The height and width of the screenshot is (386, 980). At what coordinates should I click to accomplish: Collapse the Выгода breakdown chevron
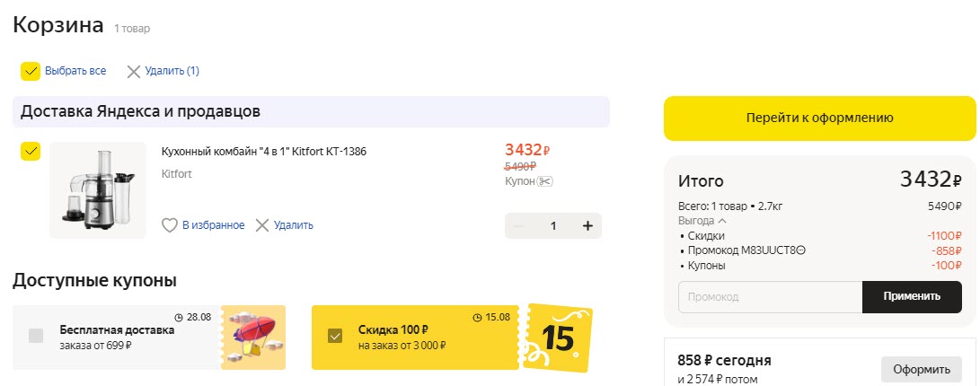(x=722, y=221)
